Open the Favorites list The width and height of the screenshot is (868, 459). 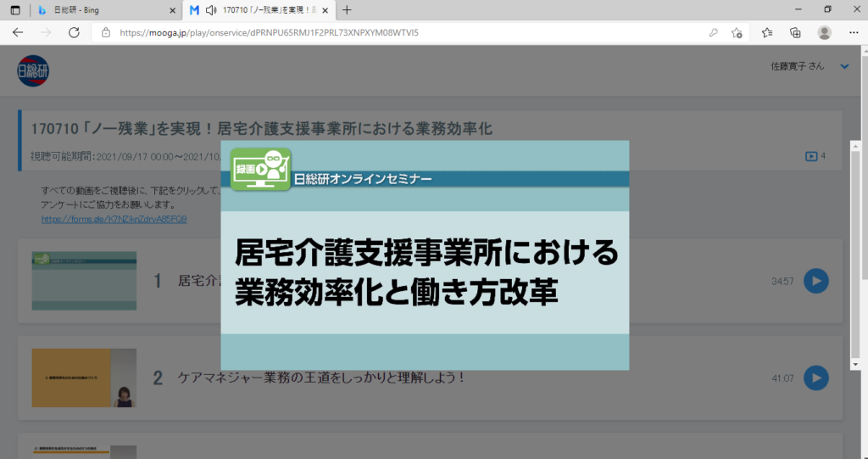click(x=767, y=32)
